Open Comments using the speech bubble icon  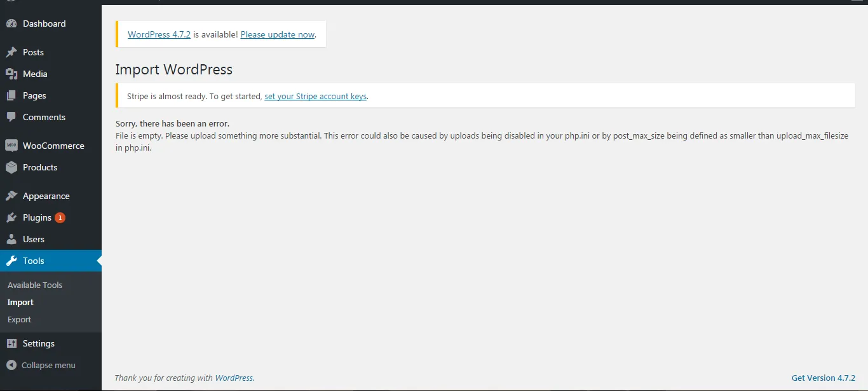pos(12,117)
